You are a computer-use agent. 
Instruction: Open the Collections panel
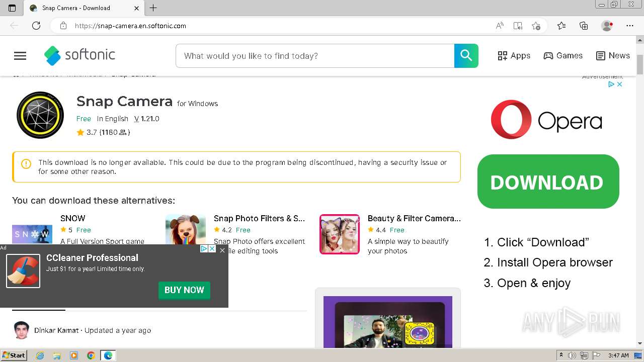tap(584, 26)
